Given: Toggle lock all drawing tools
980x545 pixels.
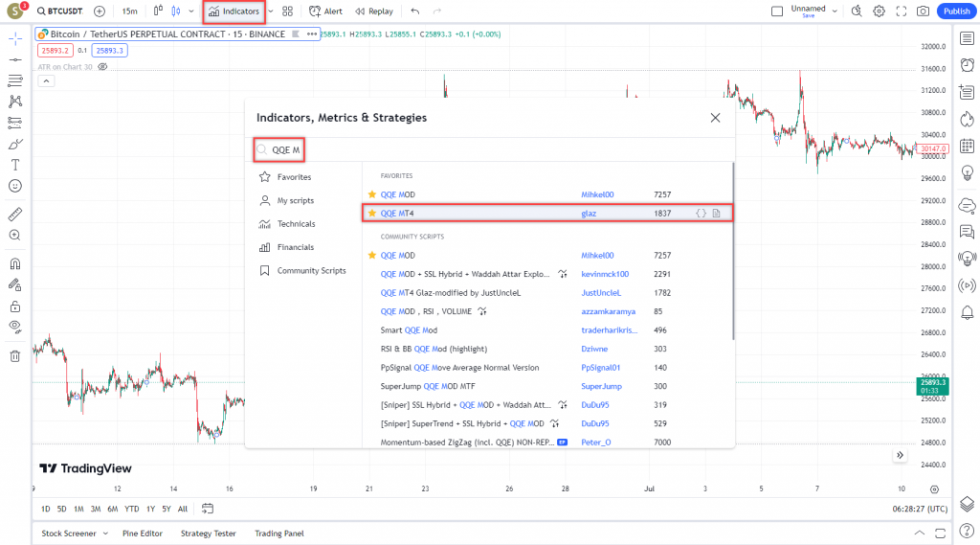Looking at the screenshot, I should pyautogui.click(x=15, y=306).
